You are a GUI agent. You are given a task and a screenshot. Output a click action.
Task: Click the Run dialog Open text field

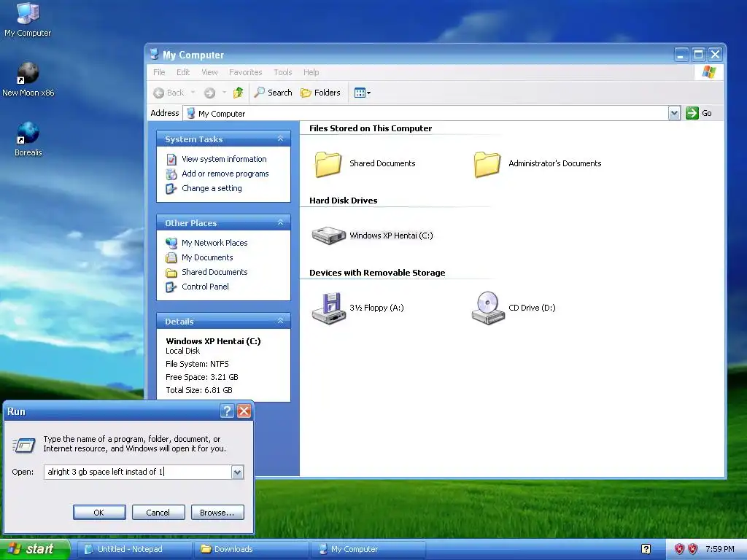pos(138,472)
